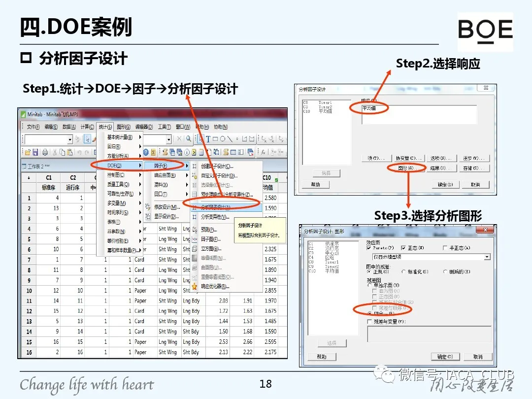Open the 统计(S) menu

[x=105, y=127]
